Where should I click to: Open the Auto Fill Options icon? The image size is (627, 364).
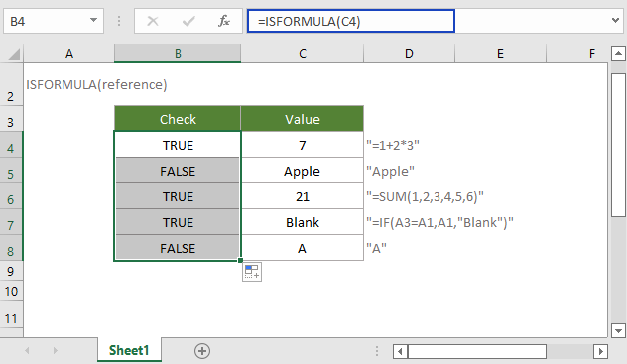[252, 272]
